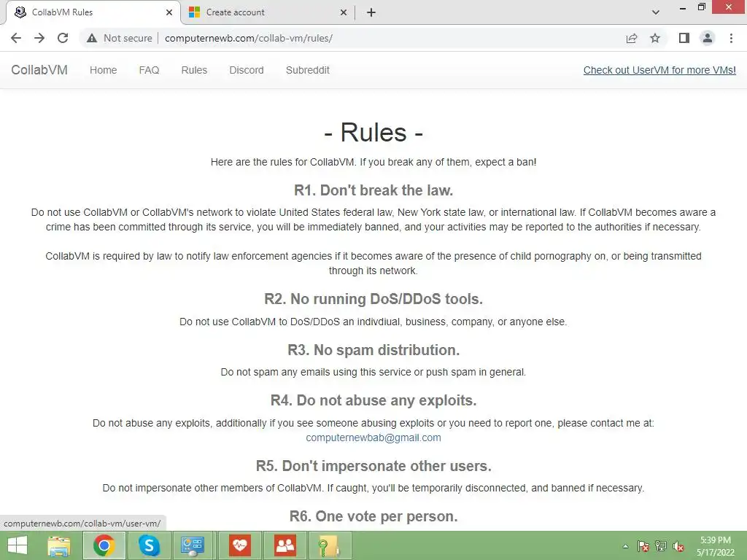Viewport: 747px width, 560px height.
Task: Bookmark this page with the star
Action: [x=655, y=38]
